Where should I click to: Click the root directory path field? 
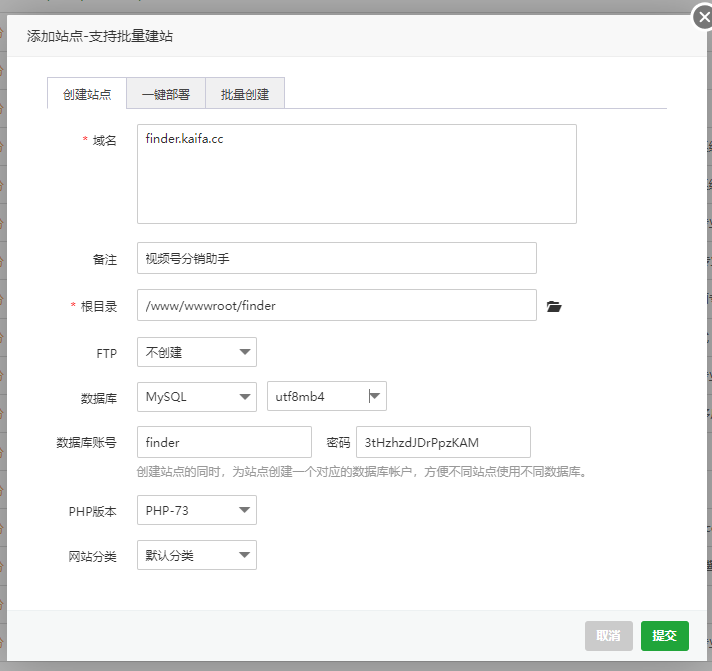(x=337, y=305)
